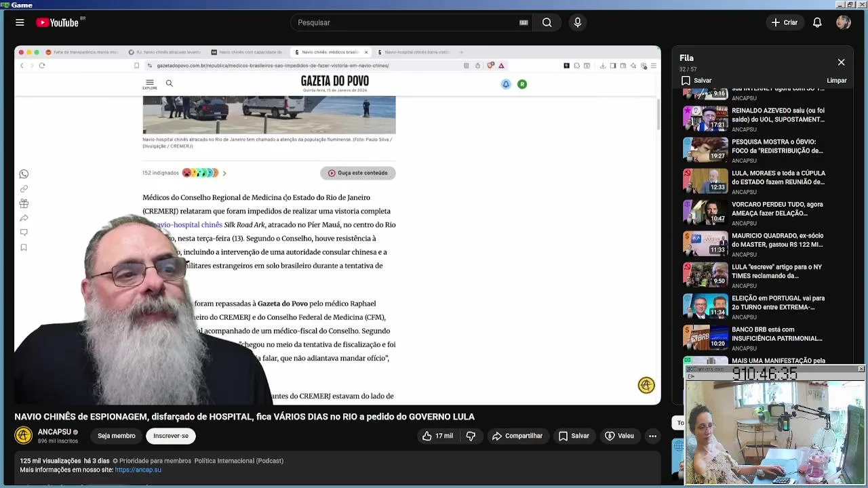
Task: Open the three-dot more actions menu
Action: [652, 436]
